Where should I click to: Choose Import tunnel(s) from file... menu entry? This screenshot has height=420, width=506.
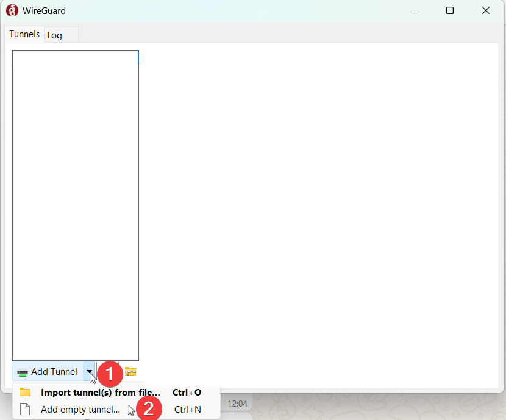(116, 392)
